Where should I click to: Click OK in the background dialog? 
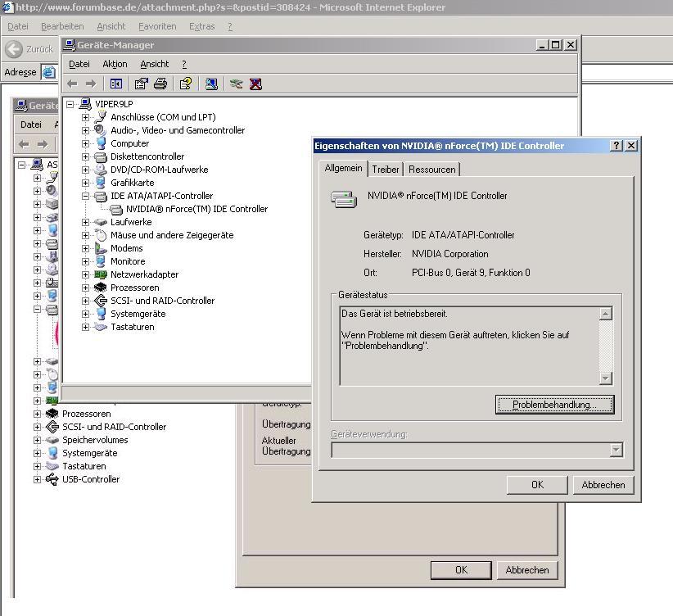(x=461, y=570)
